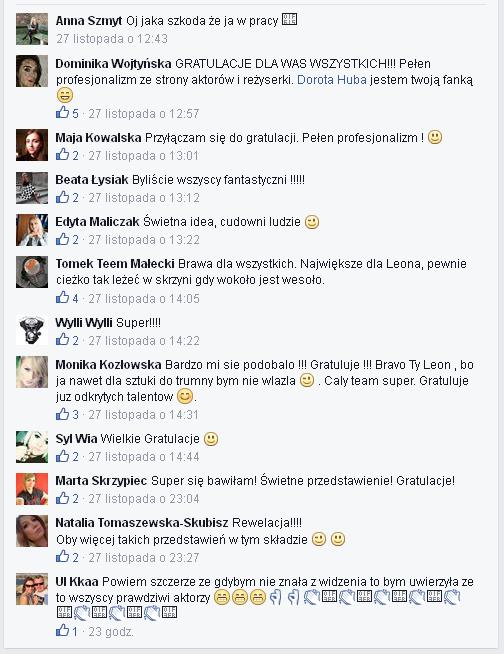Click Tomek Teem Małecki's profile picture

32,272
